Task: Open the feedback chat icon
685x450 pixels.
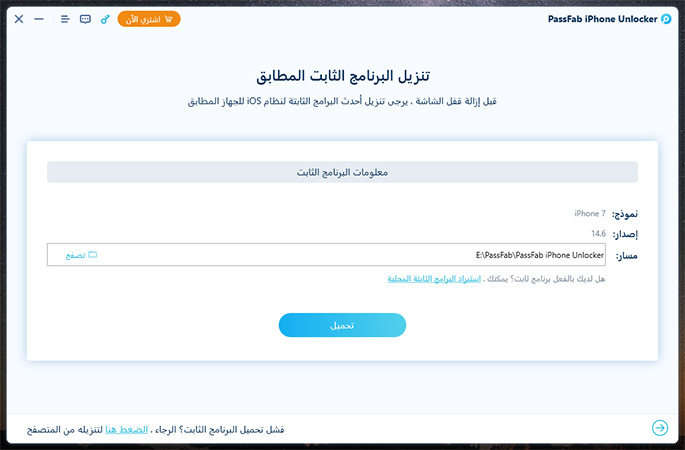Action: [85, 19]
